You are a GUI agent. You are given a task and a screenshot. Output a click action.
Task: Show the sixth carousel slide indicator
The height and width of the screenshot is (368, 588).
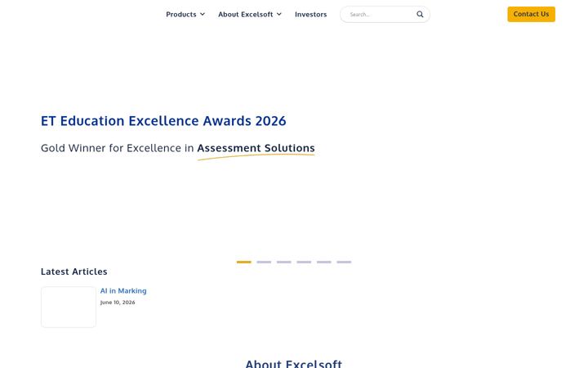344,263
